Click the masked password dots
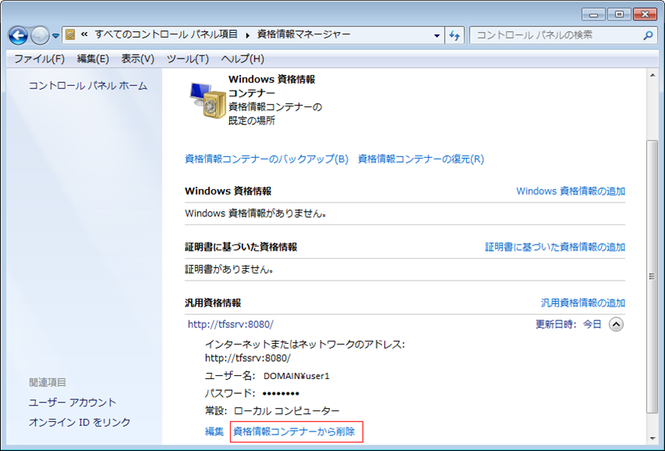 281,394
